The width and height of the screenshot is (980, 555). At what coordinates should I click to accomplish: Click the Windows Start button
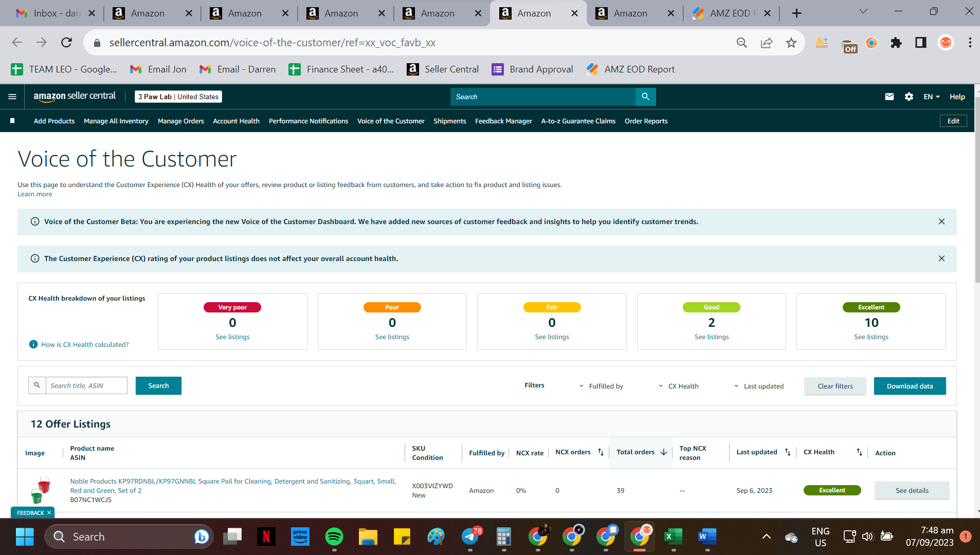click(25, 536)
